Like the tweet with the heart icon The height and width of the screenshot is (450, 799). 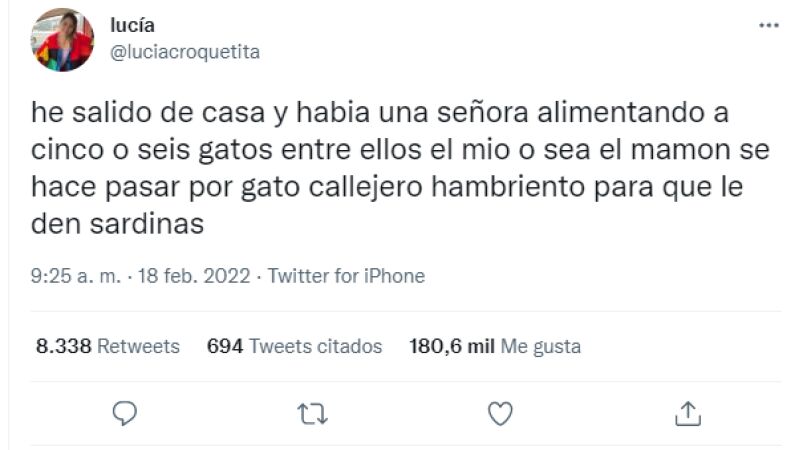coord(500,413)
